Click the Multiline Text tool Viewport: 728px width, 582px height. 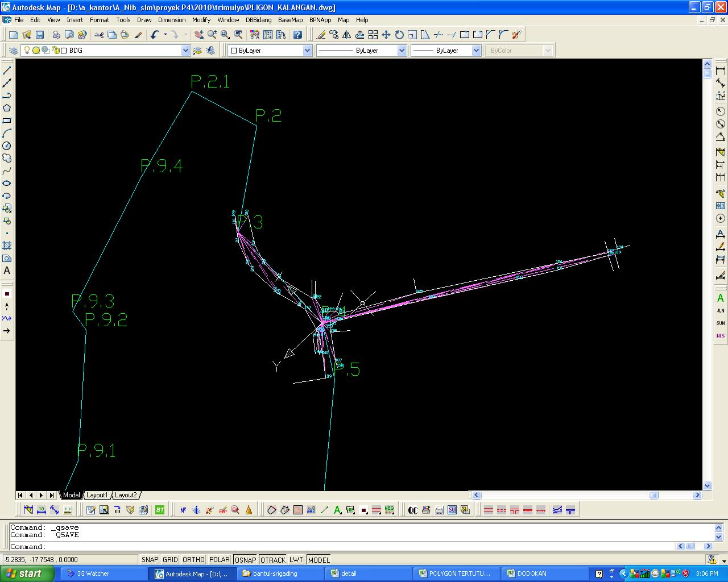point(7,271)
